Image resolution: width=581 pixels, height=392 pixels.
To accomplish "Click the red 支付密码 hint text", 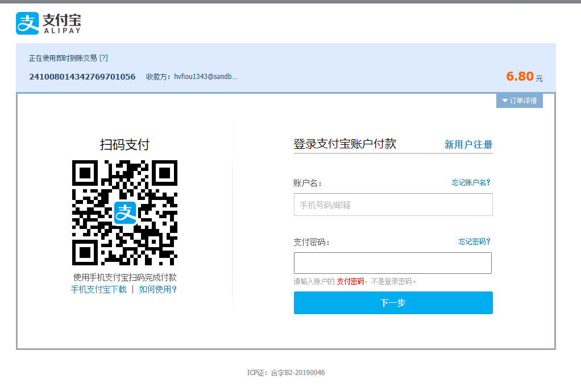I will tap(350, 281).
